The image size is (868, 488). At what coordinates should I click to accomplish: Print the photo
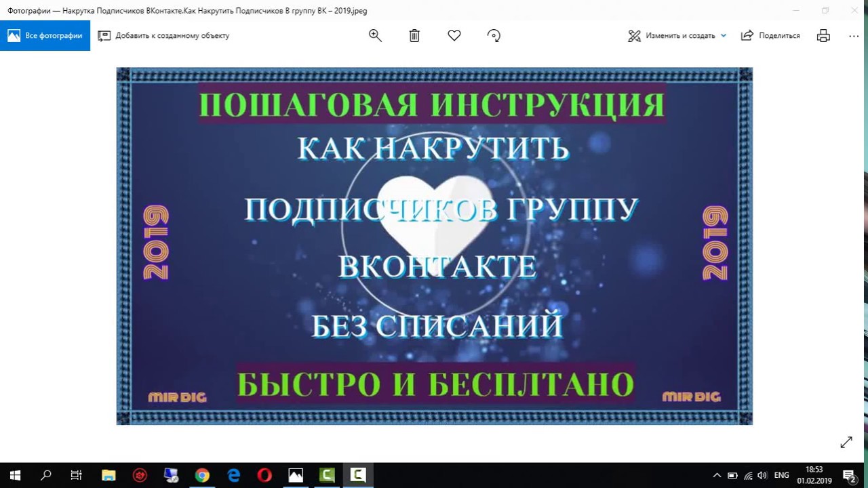coord(823,36)
